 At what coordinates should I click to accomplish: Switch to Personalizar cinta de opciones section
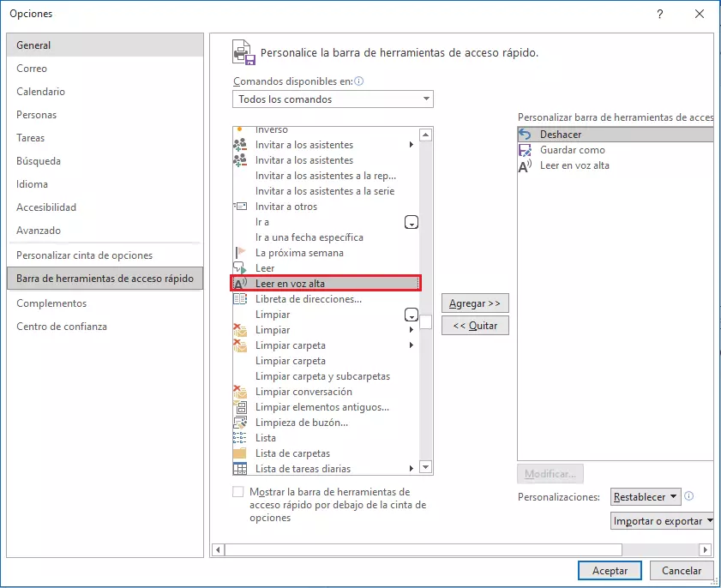click(x=84, y=255)
